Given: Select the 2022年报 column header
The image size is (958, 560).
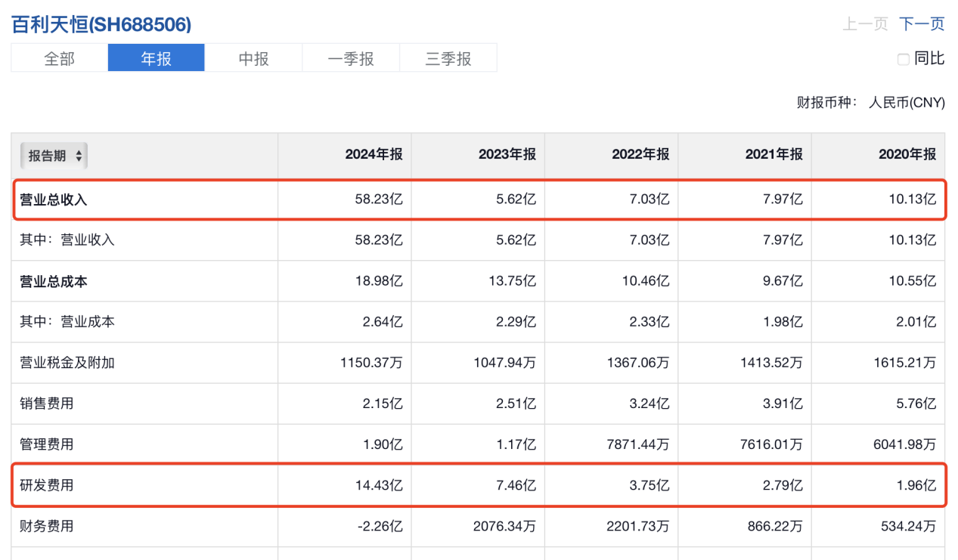Looking at the screenshot, I should [640, 155].
